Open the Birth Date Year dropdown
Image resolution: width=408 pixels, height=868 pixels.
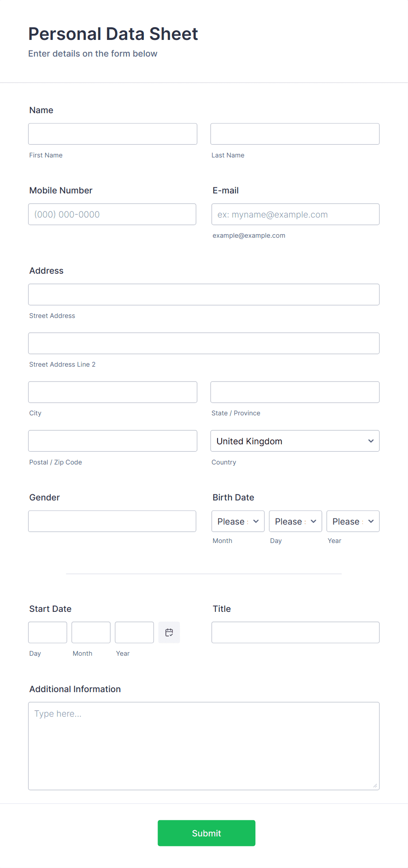pyautogui.click(x=352, y=521)
